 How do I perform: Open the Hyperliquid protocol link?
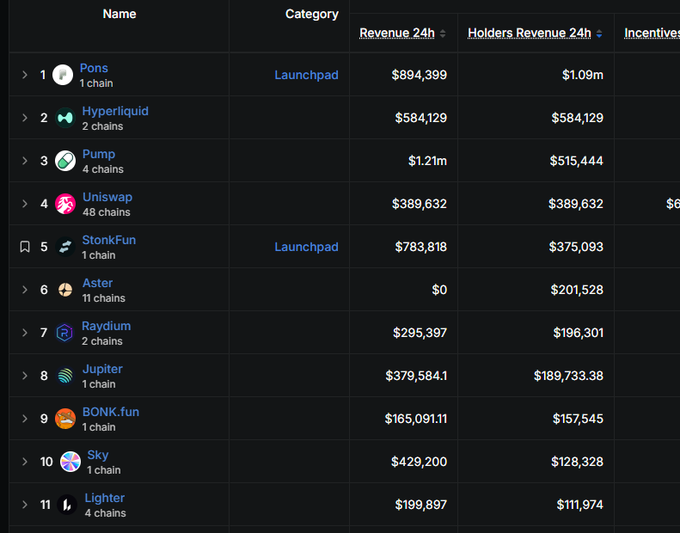click(x=115, y=111)
